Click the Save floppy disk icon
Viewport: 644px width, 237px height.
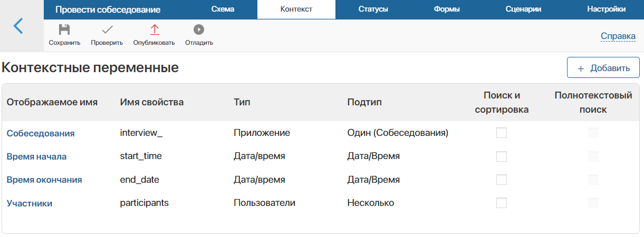coord(64,30)
